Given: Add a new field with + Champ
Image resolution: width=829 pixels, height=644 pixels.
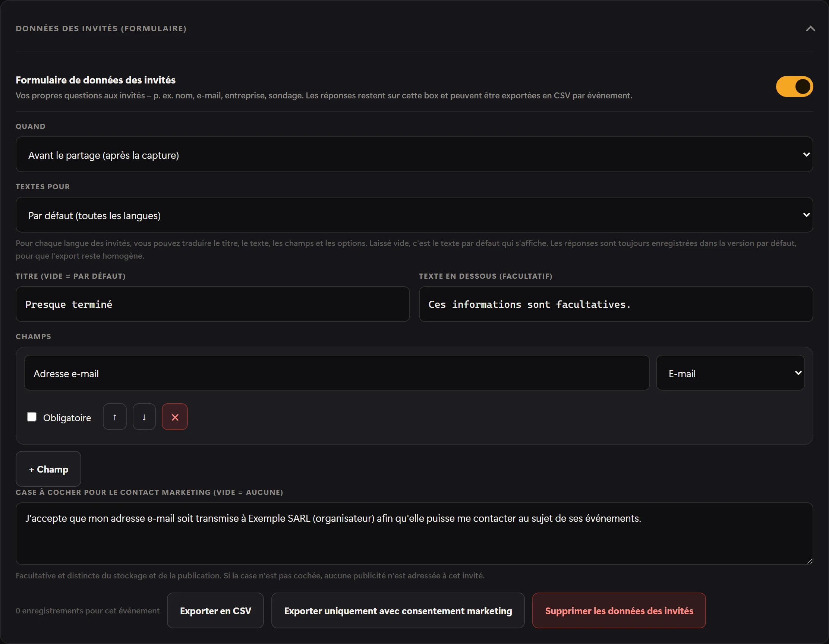Looking at the screenshot, I should point(48,469).
